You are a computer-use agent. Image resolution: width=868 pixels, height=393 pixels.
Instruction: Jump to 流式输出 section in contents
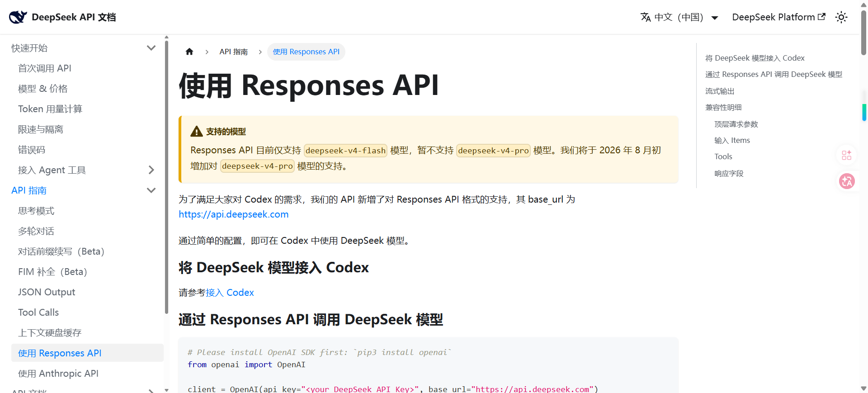click(x=720, y=91)
